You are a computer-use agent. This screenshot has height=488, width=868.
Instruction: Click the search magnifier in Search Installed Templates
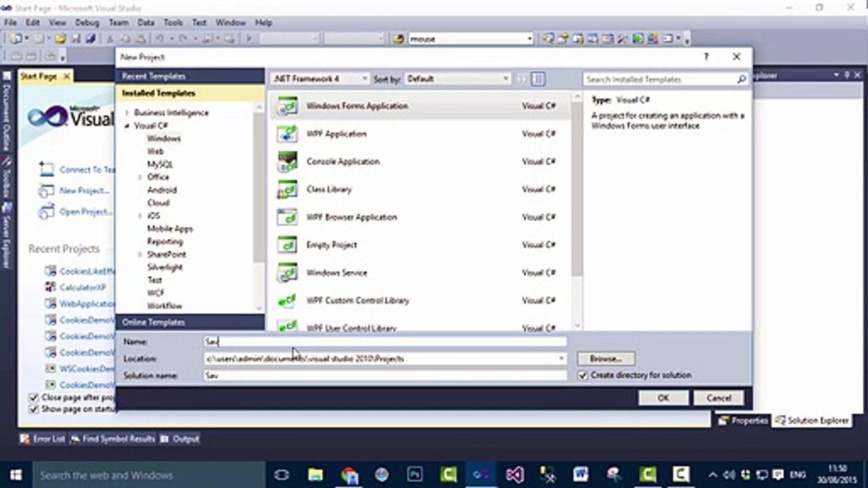(742, 79)
